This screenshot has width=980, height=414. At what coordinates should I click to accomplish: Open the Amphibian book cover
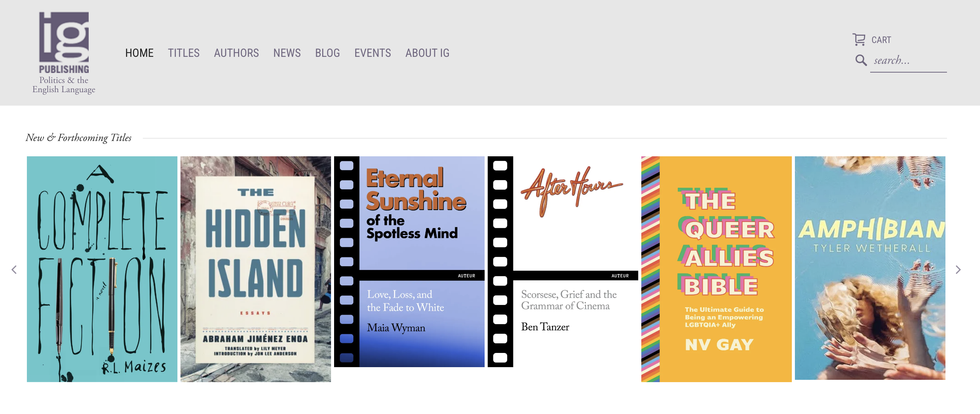coord(870,268)
